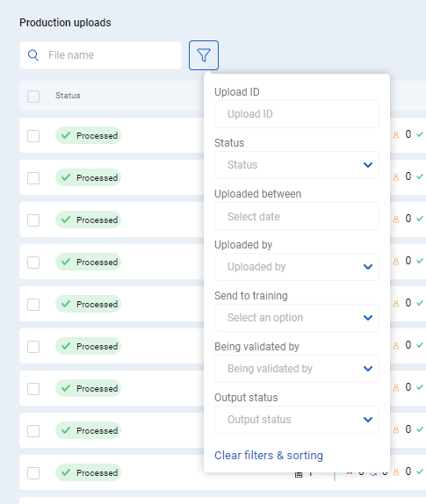The width and height of the screenshot is (426, 504).
Task: Click the Production uploads heading
Action: coord(65,23)
